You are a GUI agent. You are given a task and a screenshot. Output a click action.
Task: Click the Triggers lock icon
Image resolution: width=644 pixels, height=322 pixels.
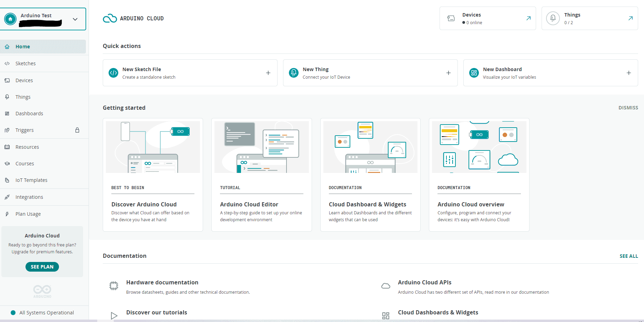[x=77, y=130]
